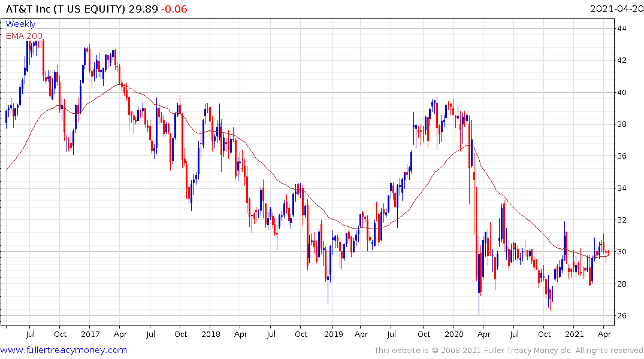The image size is (644, 359).
Task: Click the 44 price axis label
Action: point(621,28)
